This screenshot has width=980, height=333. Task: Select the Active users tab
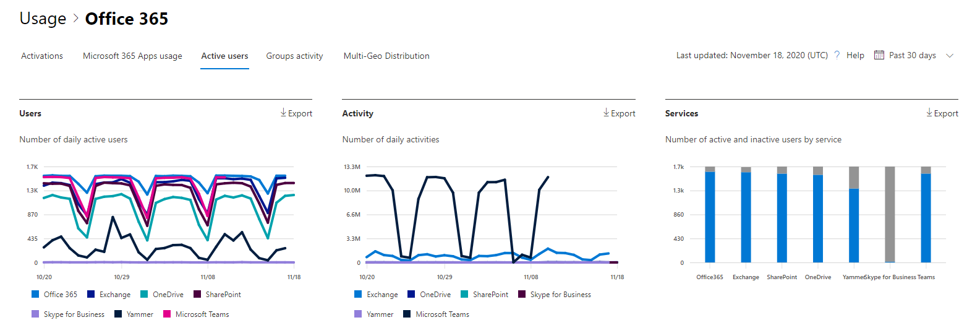pos(224,56)
